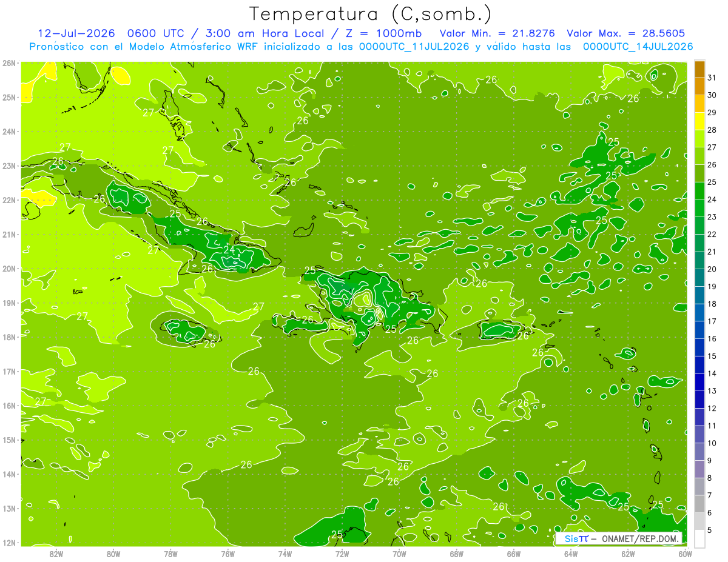Image resolution: width=728 pixels, height=562 pixels.
Task: Click the 72W longitude axis label
Action: pos(342,554)
